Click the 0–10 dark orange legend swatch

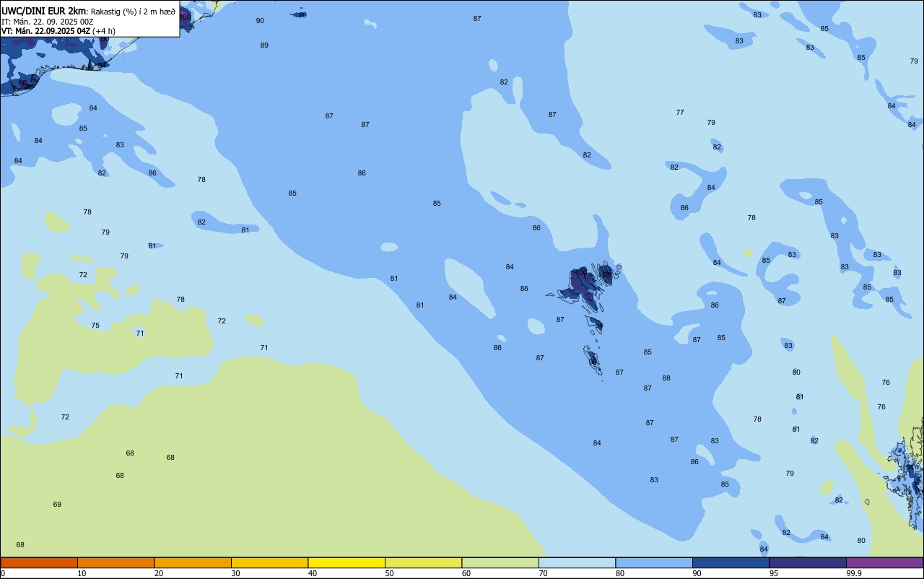[39, 562]
